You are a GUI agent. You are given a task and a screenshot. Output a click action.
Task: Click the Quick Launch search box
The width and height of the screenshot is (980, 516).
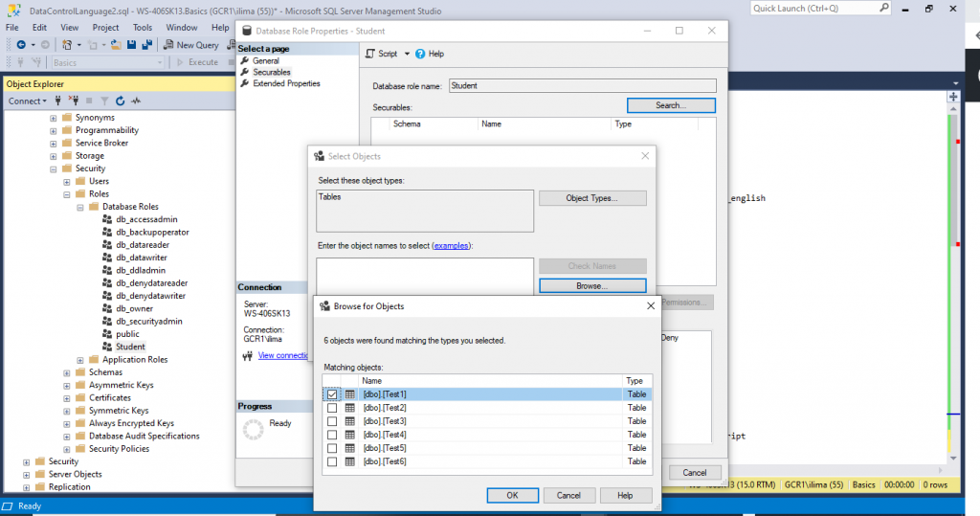[x=814, y=8]
